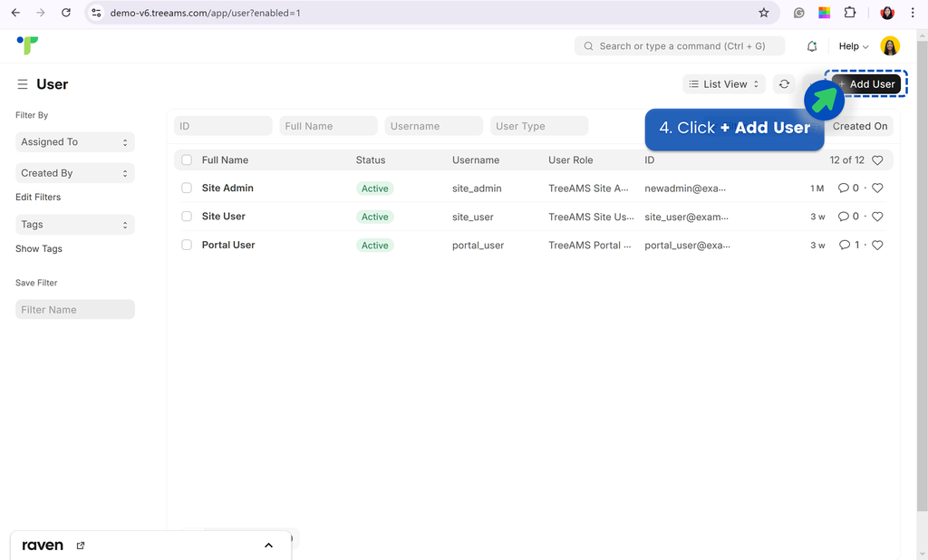Image resolution: width=928 pixels, height=560 pixels.
Task: Open comments icon for Portal User row
Action: click(845, 245)
